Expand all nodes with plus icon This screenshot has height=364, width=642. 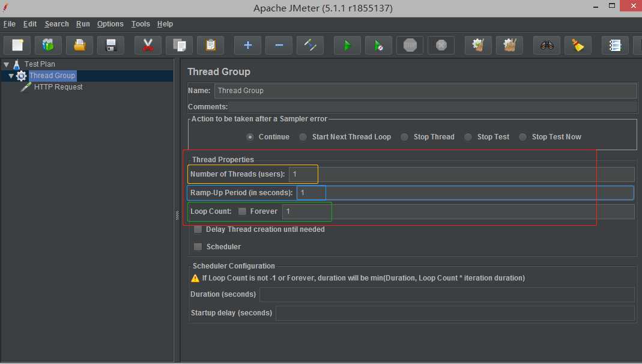247,45
